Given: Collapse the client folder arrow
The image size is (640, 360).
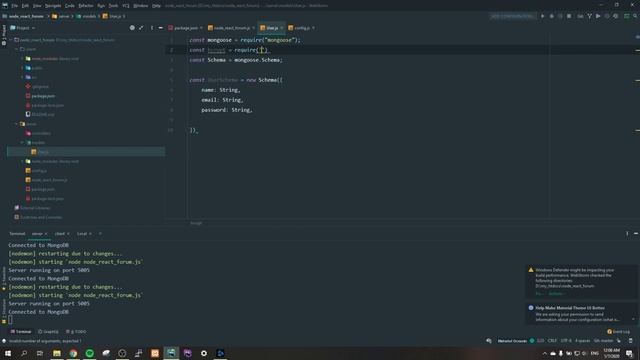Looking at the screenshot, I should tap(17, 49).
